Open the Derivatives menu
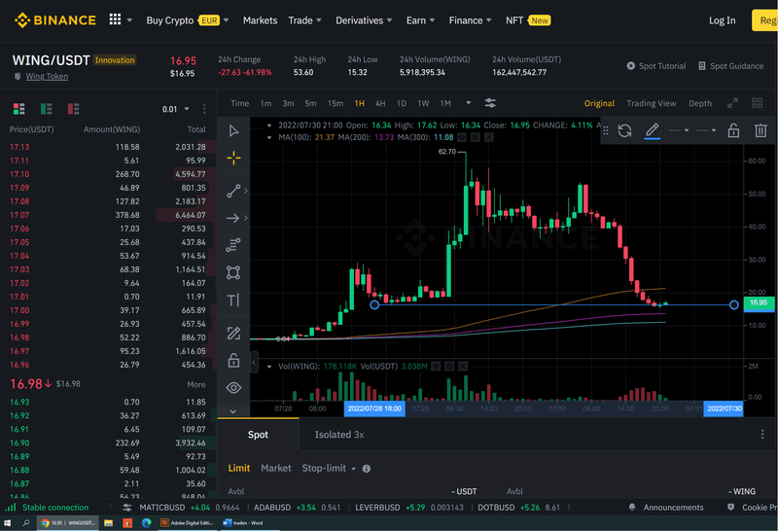 point(364,20)
